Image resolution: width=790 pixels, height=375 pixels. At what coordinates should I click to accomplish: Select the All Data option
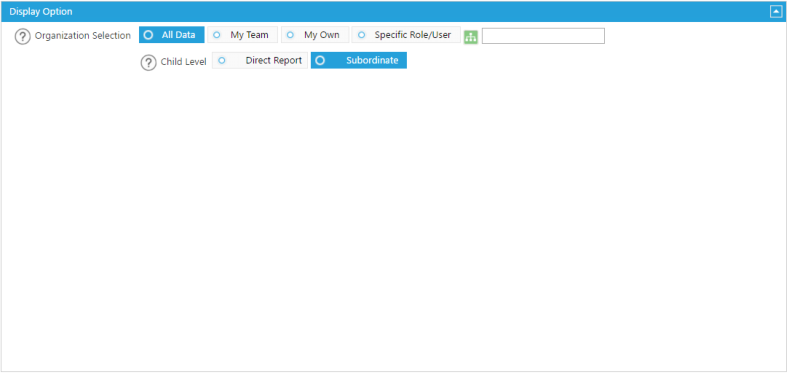click(x=172, y=35)
